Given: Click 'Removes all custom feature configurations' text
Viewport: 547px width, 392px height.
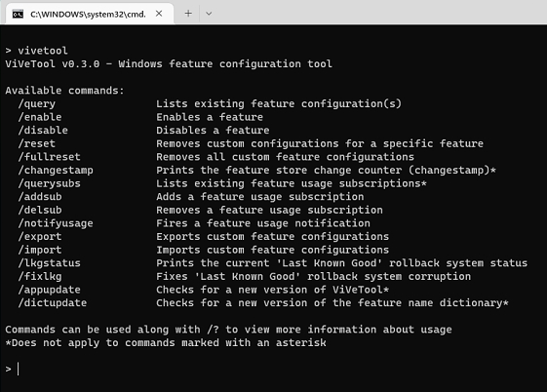Looking at the screenshot, I should [285, 157].
